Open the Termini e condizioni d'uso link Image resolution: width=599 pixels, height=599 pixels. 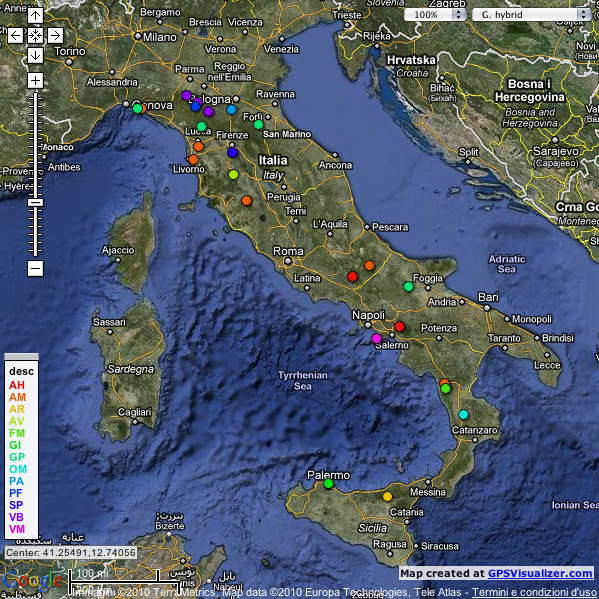(x=535, y=593)
